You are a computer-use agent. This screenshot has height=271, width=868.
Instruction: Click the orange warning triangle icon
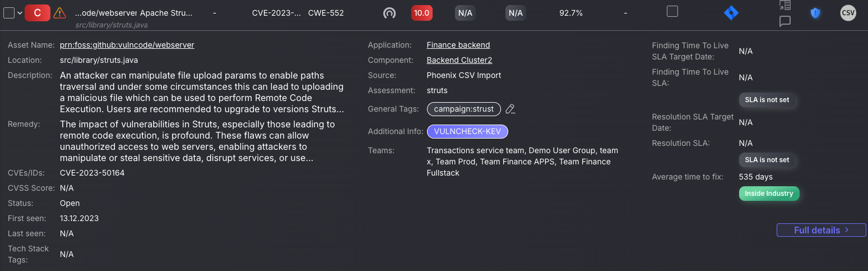pyautogui.click(x=59, y=13)
